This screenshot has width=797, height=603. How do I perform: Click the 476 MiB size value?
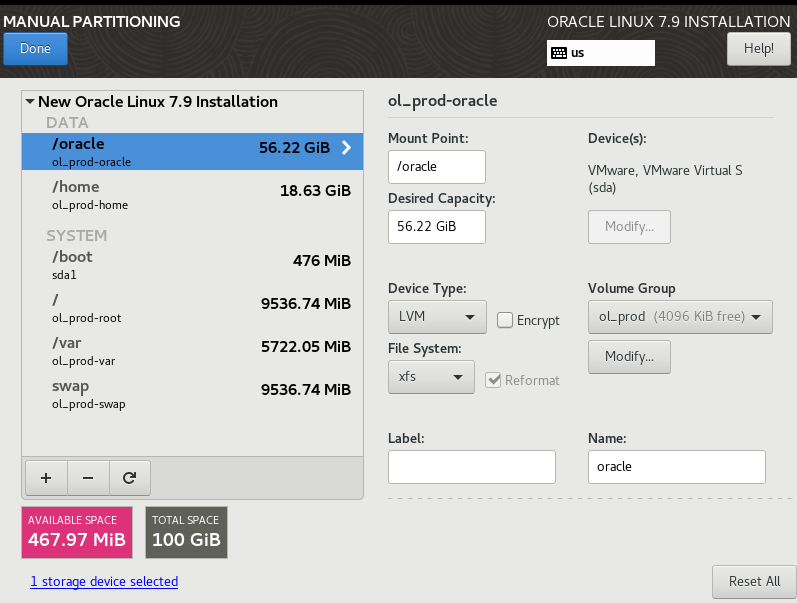click(x=322, y=260)
